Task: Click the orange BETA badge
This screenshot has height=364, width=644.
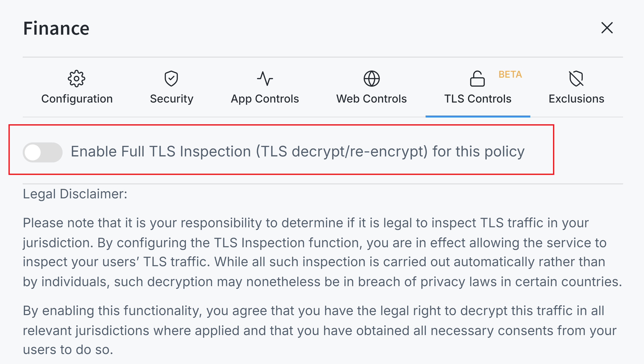Action: [510, 74]
